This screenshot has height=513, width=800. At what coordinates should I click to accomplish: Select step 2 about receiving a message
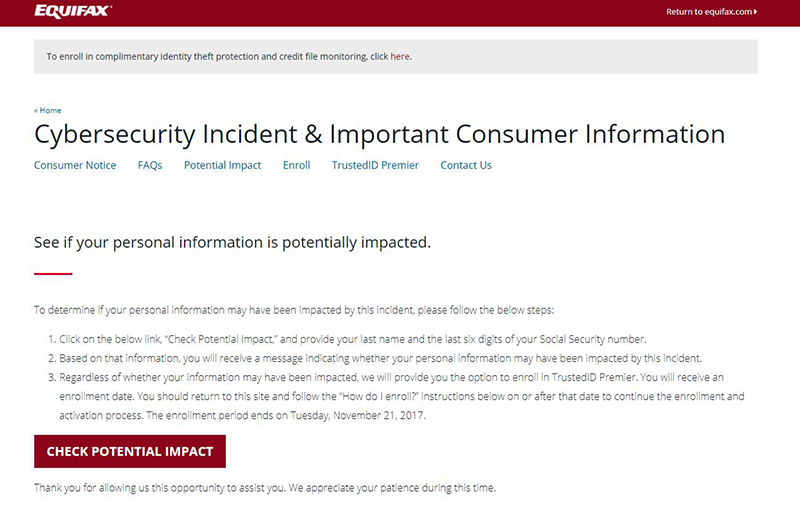pos(375,358)
